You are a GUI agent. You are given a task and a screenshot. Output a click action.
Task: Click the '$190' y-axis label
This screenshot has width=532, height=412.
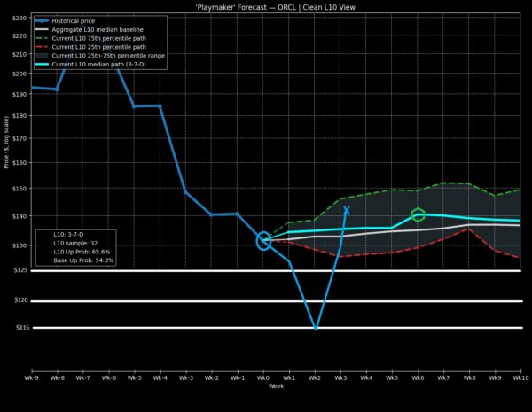pyautogui.click(x=20, y=94)
